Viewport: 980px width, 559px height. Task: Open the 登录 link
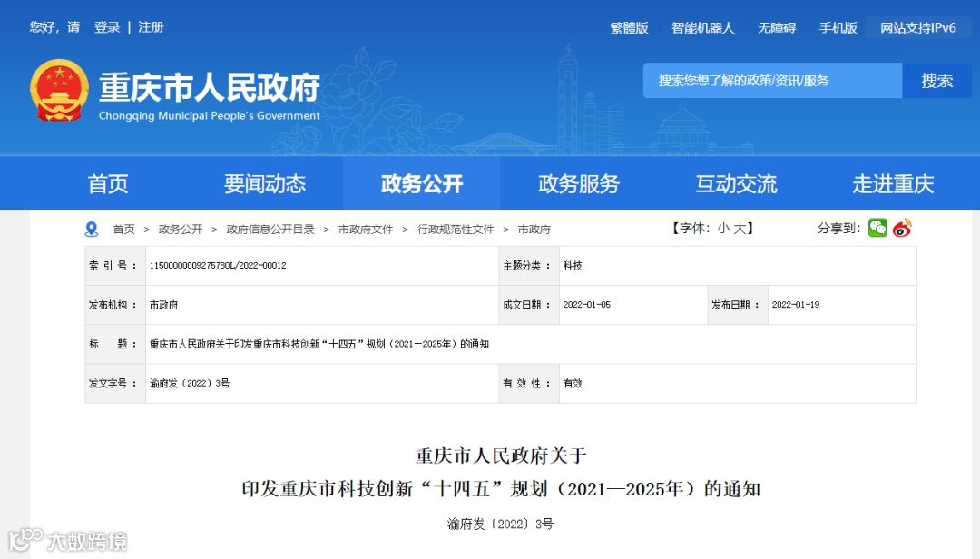click(107, 27)
